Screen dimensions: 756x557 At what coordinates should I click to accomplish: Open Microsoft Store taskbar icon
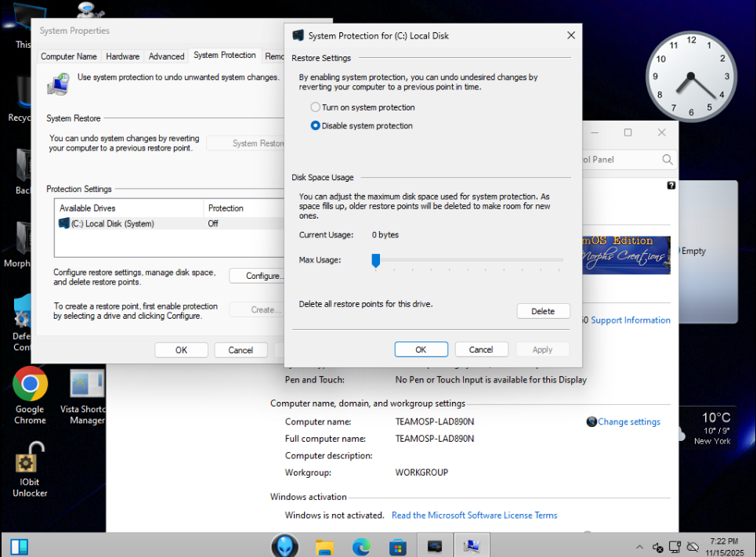398,546
